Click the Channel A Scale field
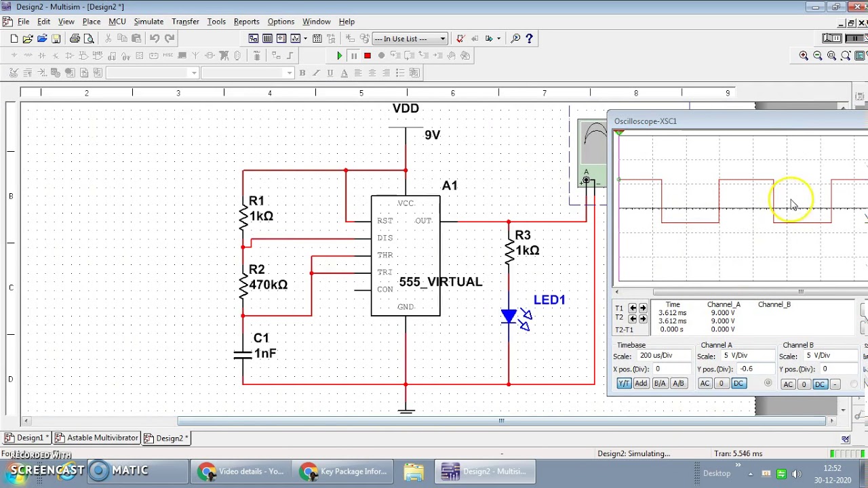This screenshot has height=488, width=868. [x=748, y=356]
